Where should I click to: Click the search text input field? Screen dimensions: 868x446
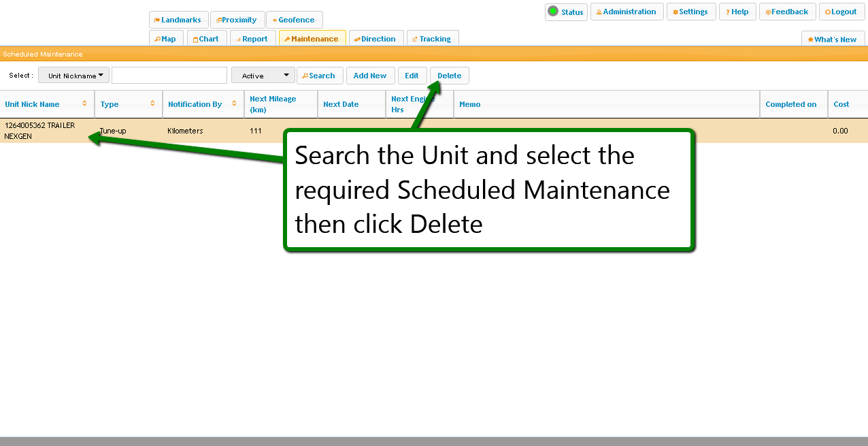pos(169,76)
